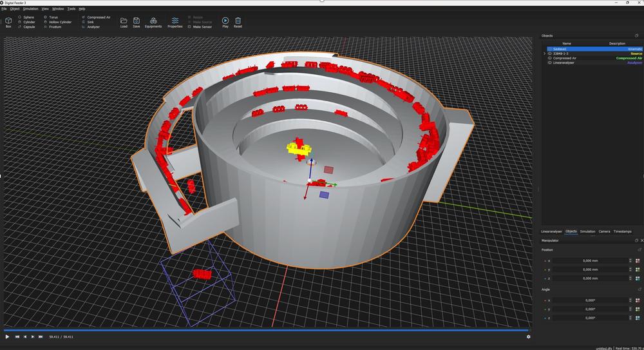644x350 pixels.
Task: Expand the 33848-1-3 source item
Action: [x=545, y=53]
